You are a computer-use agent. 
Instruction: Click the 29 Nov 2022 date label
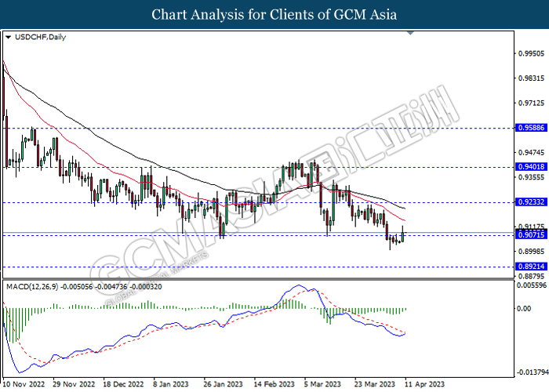click(74, 384)
